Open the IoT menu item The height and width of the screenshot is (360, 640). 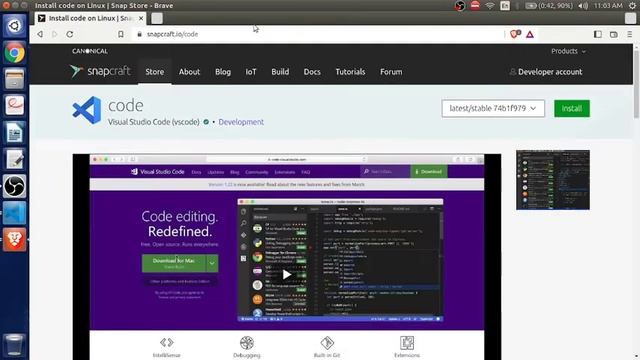pos(251,72)
